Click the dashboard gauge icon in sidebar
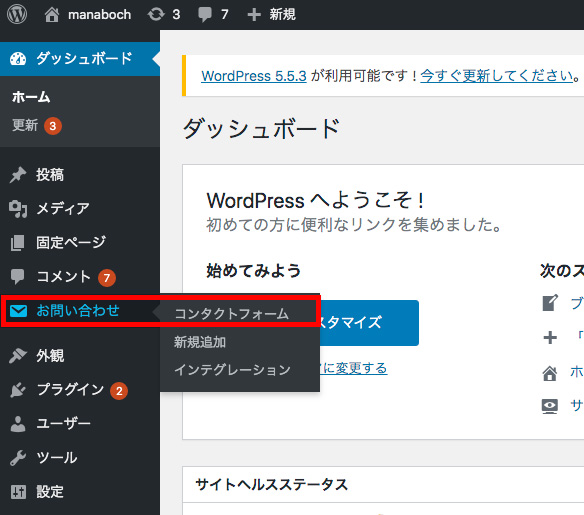 [18, 59]
